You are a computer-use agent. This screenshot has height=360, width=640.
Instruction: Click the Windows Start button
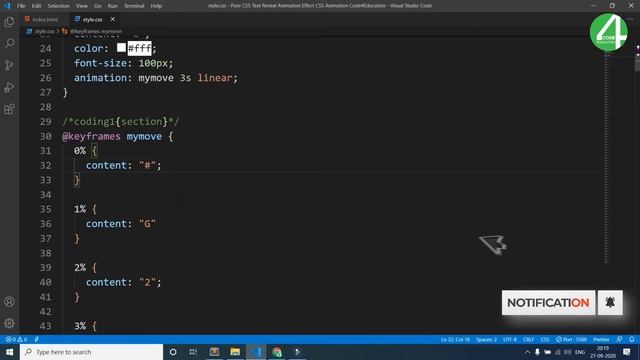(x=9, y=352)
